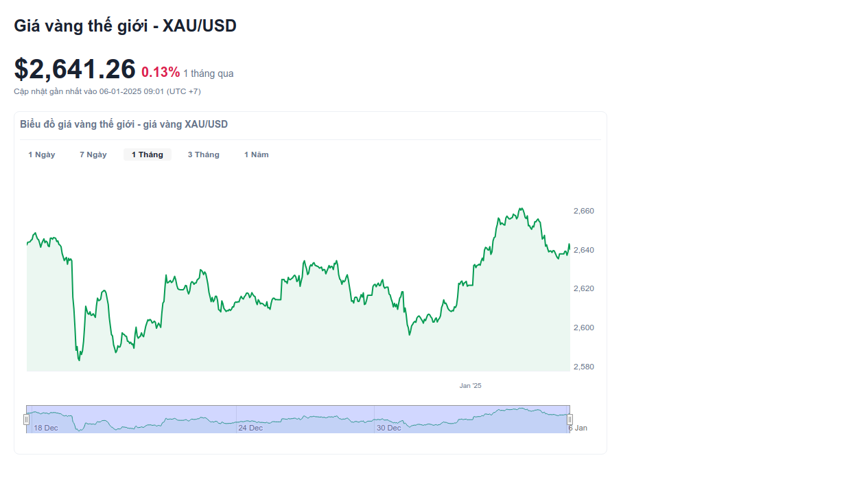The image size is (868, 482).
Task: Click the 2,580 y-axis price label
Action: click(584, 367)
